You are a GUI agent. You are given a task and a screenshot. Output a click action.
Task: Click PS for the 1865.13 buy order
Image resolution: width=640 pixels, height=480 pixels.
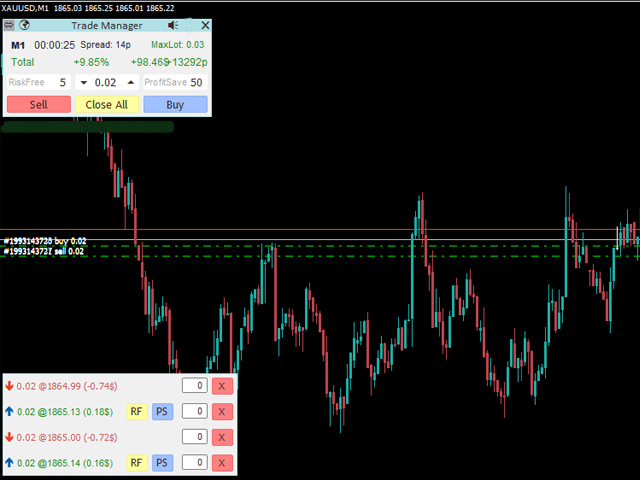coord(162,411)
